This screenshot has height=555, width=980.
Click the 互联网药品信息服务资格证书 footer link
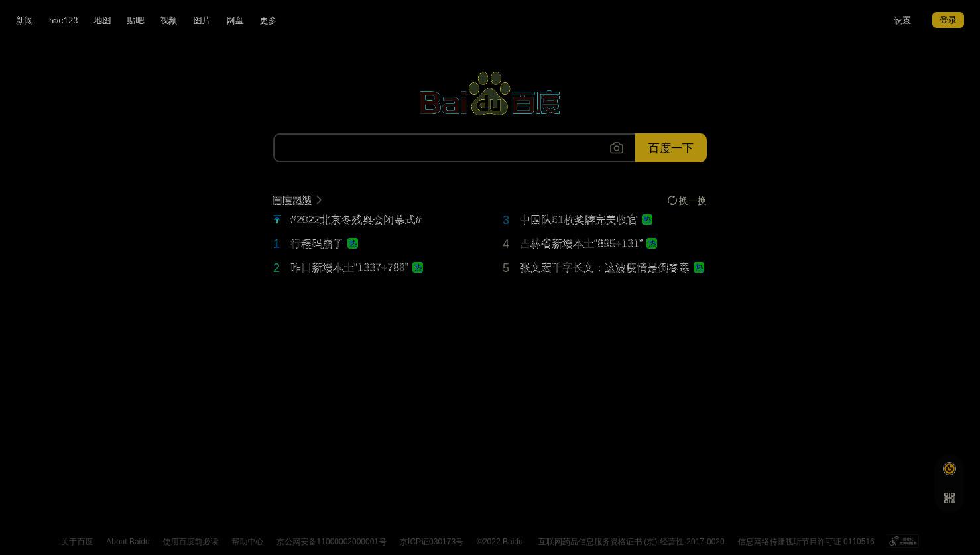[631, 542]
